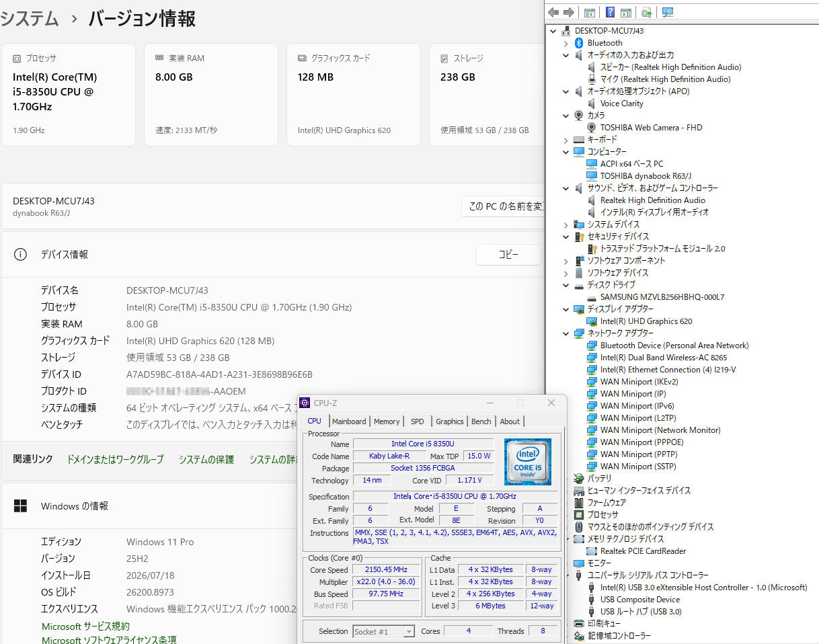
Task: Switch to the Memory tab in CPU-Z
Action: 387,421
